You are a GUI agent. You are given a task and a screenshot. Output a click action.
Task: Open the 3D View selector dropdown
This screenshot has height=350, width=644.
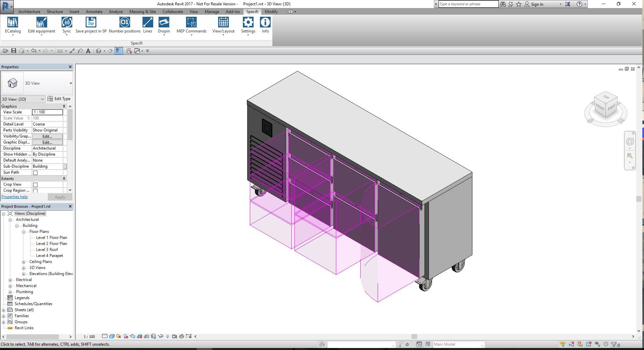(x=23, y=99)
